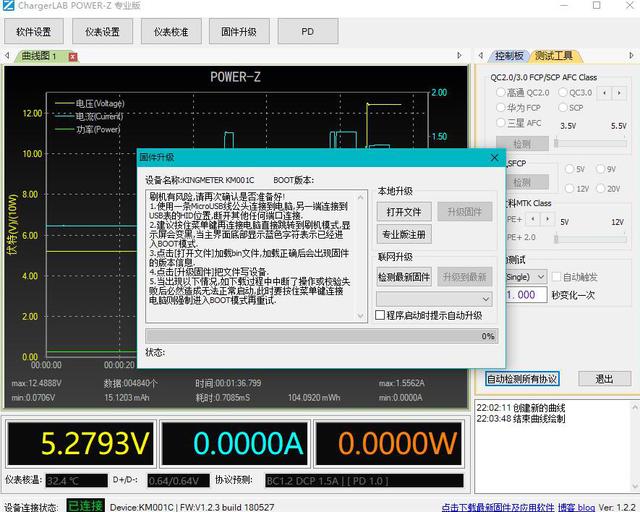Viewport: 640px width, 512px height.
Task: Open 软件设置 settings
Action: pos(33,31)
